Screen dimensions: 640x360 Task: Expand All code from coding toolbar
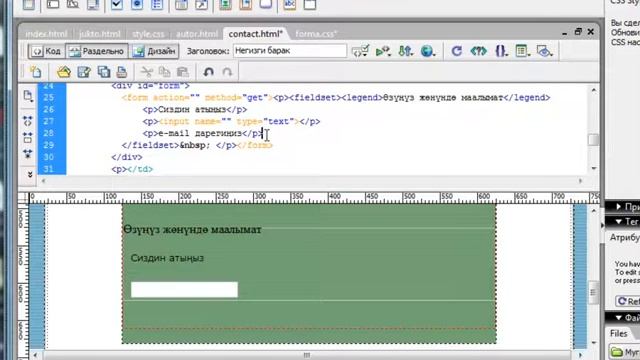[x=28, y=154]
